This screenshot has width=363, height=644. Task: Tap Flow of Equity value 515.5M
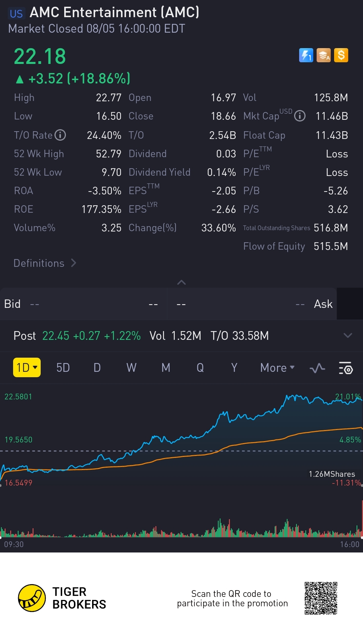point(331,246)
